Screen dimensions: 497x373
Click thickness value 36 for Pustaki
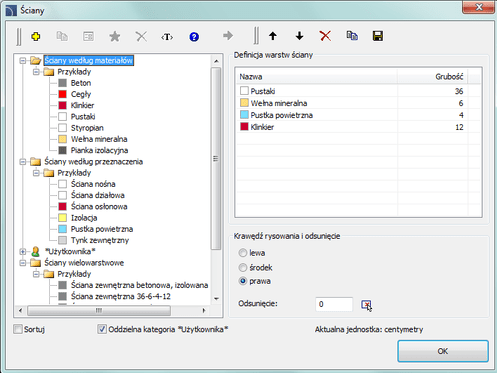459,91
